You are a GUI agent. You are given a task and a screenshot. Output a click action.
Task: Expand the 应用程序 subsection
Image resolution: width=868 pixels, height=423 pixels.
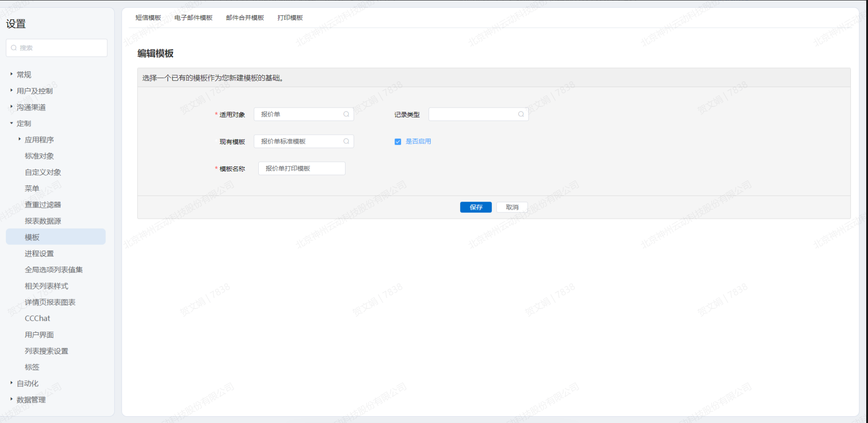coord(20,139)
